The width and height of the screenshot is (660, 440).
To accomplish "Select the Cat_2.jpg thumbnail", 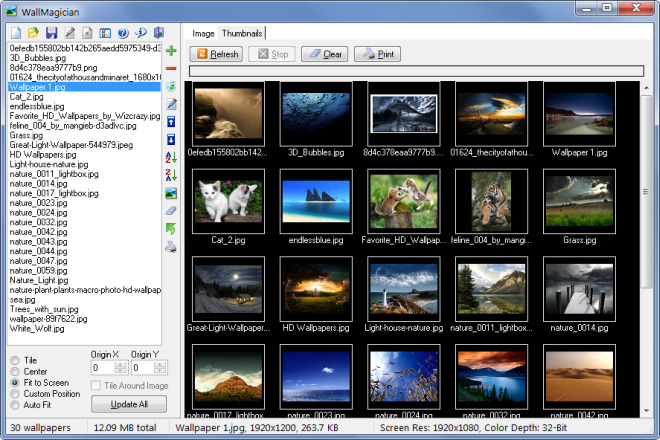I will coord(228,200).
